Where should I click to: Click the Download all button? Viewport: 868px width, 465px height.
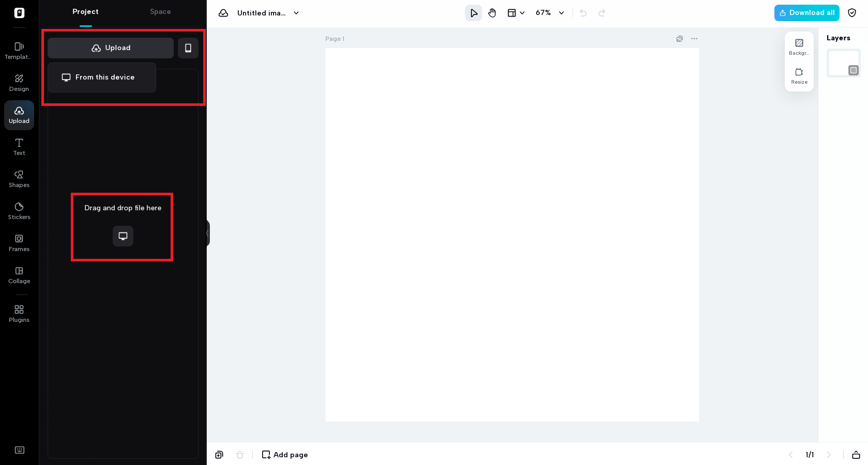point(806,13)
